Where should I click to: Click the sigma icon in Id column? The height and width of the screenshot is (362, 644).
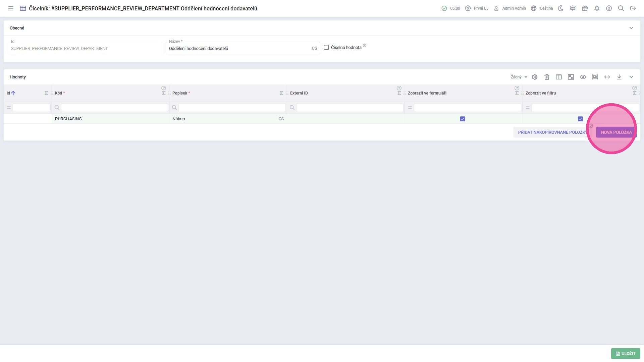coord(46,93)
